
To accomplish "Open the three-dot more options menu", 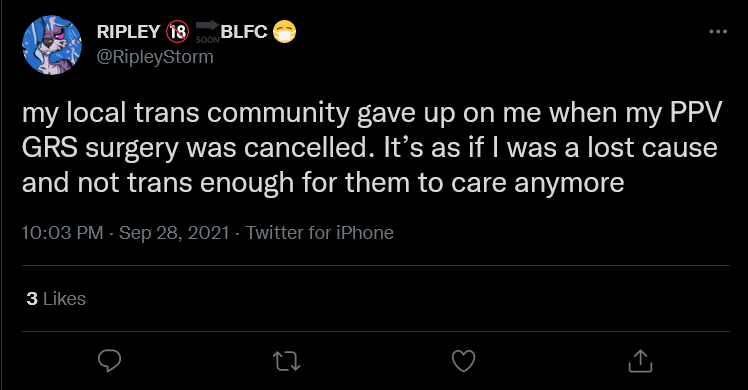I will [718, 31].
